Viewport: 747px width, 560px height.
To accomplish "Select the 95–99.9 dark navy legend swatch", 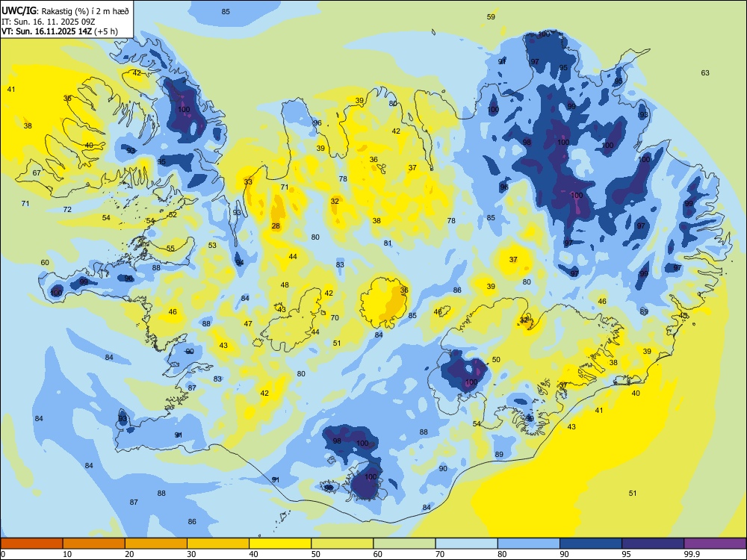I will (653, 544).
